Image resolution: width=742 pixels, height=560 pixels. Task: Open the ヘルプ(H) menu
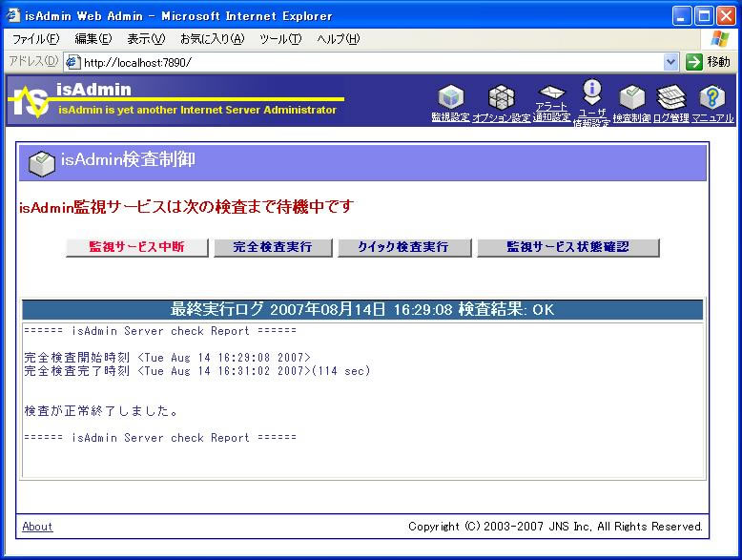pos(339,39)
